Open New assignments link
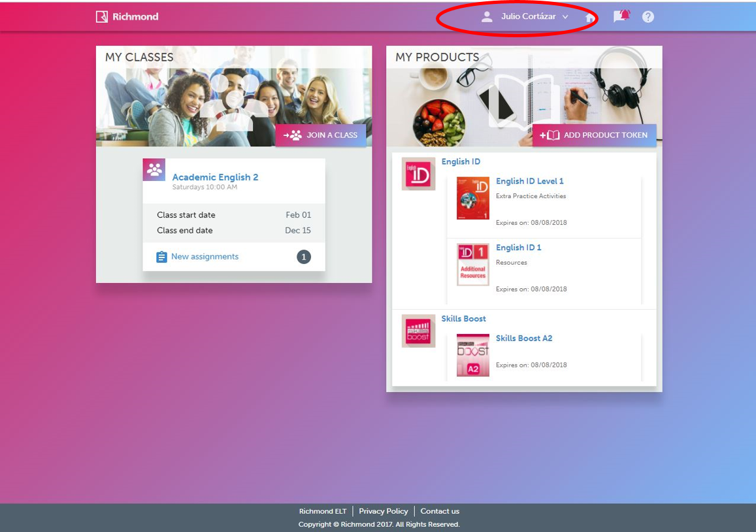The width and height of the screenshot is (756, 532). [205, 257]
